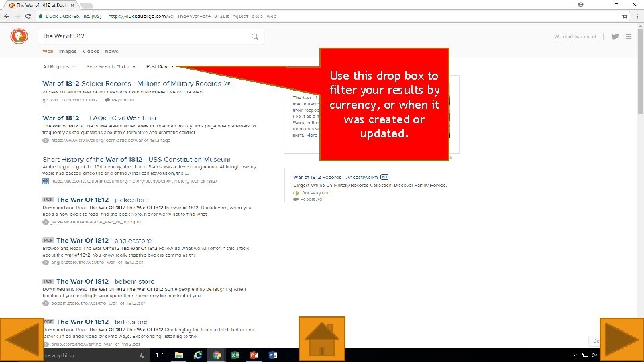The image size is (644, 362).
Task: Open Word in taskbar
Action: click(273, 355)
